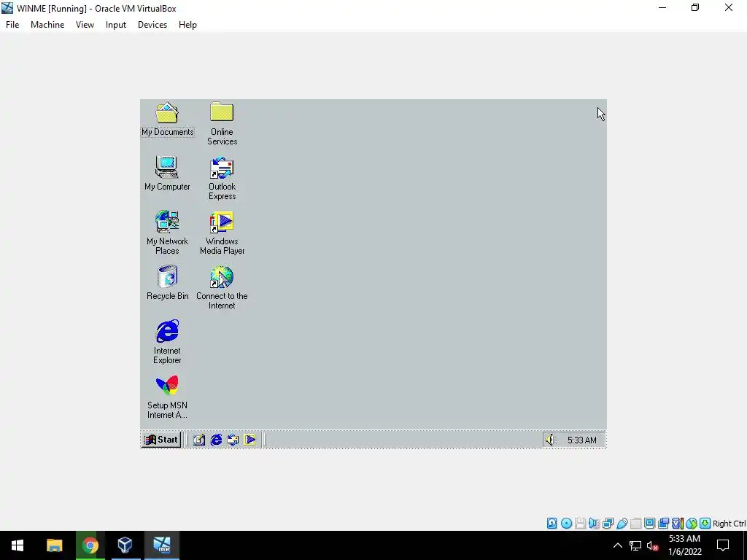Click the greyed-out shared folders indicator

pos(635,524)
